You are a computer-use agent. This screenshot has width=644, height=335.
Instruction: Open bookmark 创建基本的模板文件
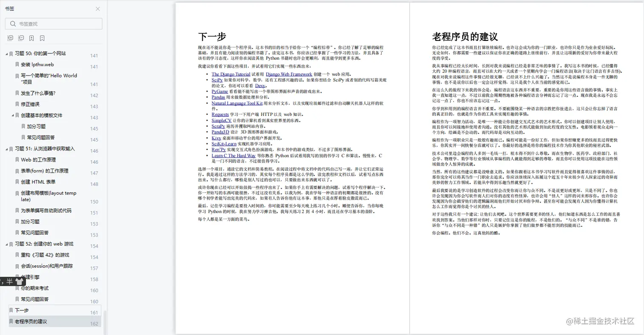click(x=42, y=116)
